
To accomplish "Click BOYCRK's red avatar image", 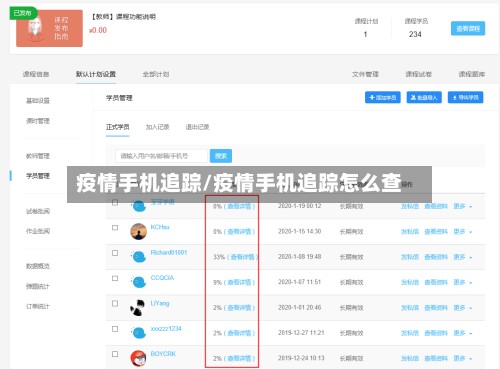I will pyautogui.click(x=138, y=358).
